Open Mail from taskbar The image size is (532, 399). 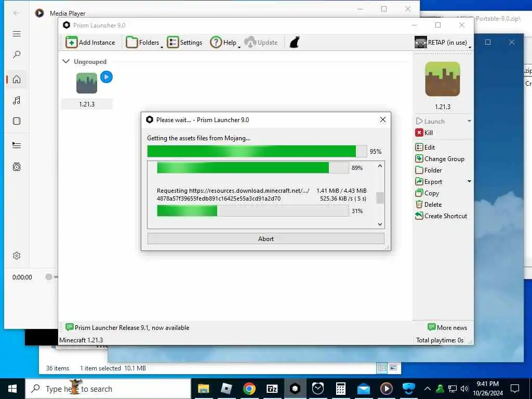pyautogui.click(x=363, y=389)
